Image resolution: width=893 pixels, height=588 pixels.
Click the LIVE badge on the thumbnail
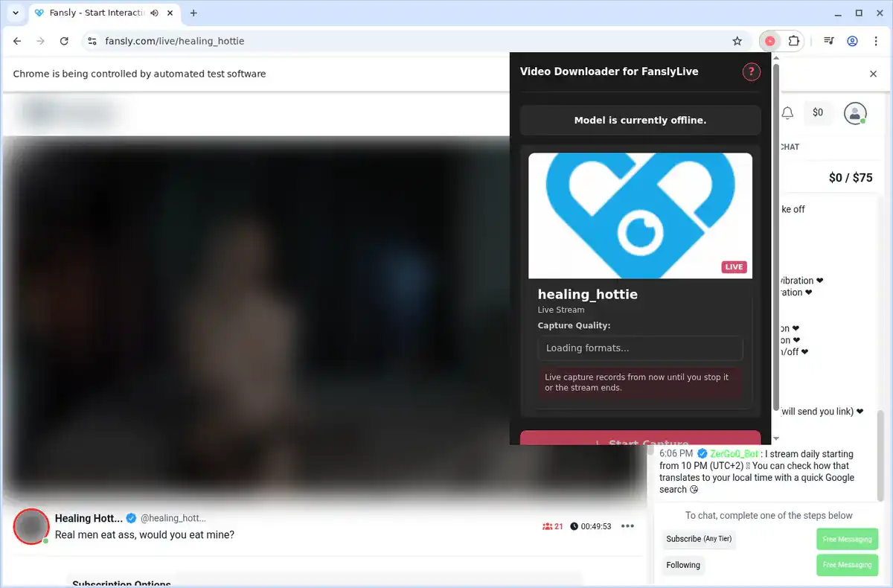coord(734,267)
